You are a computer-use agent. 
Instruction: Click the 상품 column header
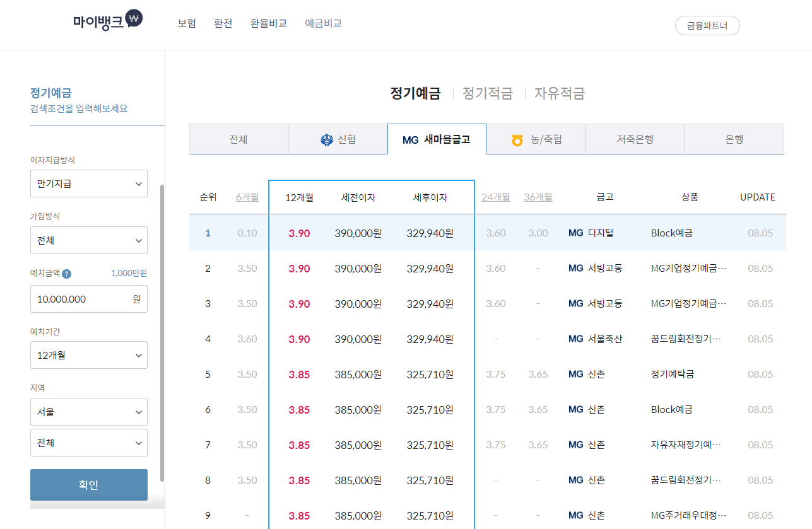(x=690, y=197)
